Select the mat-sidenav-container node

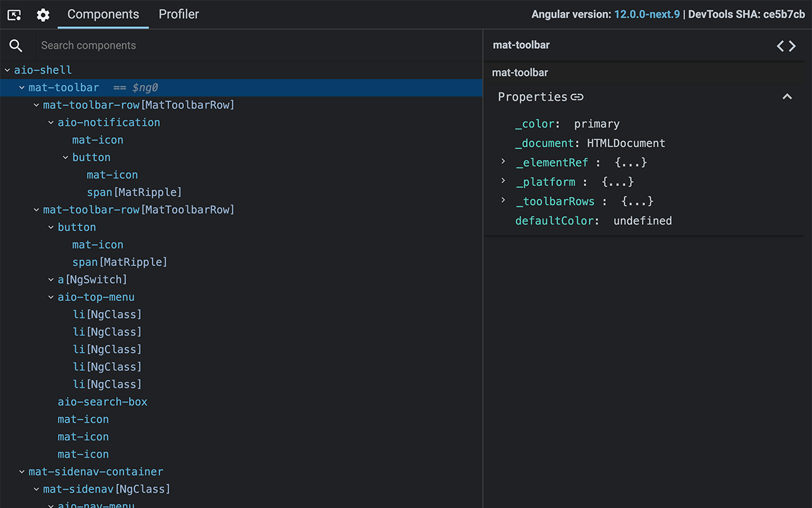(x=95, y=471)
